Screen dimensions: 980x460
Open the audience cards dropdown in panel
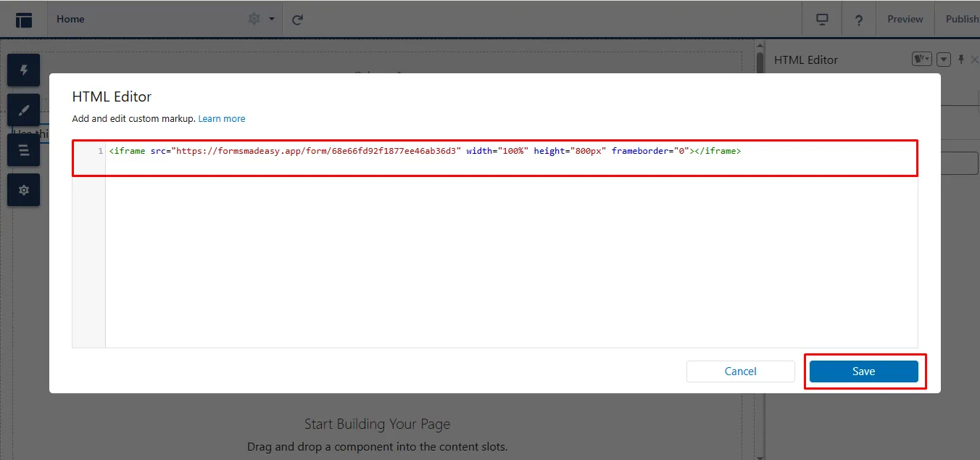coord(921,59)
